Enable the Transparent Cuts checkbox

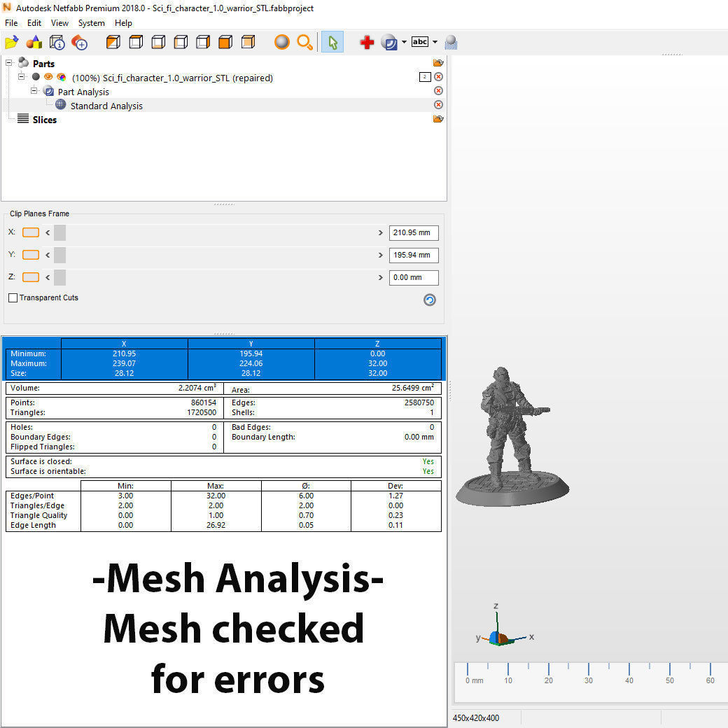pos(13,298)
